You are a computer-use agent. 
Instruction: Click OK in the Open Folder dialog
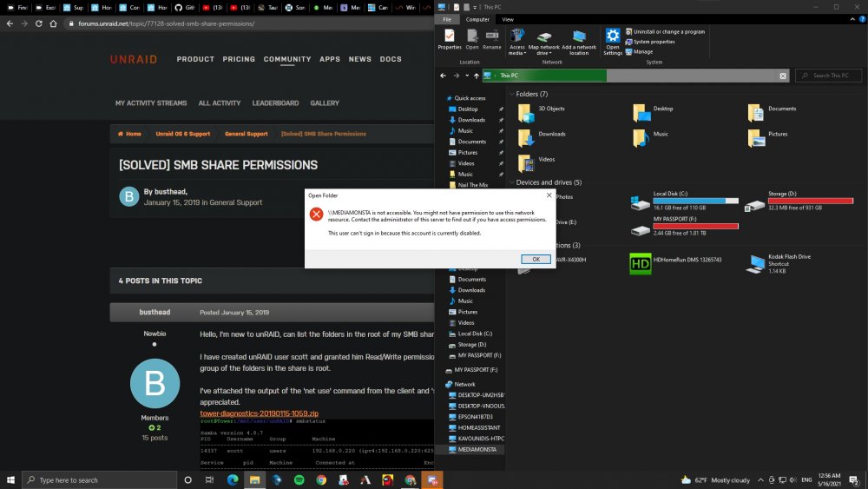pyautogui.click(x=536, y=259)
